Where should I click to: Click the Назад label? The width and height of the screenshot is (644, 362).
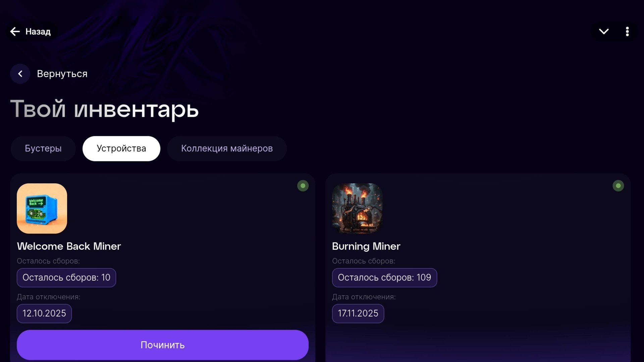[38, 32]
